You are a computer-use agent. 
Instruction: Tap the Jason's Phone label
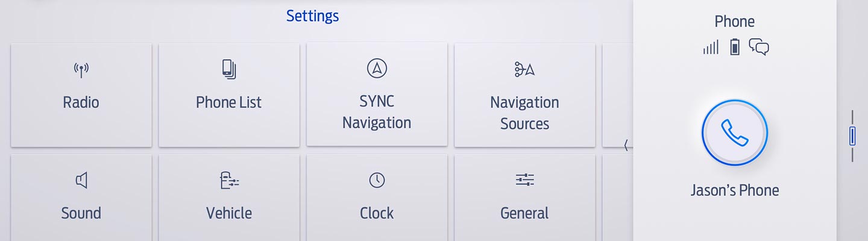click(734, 190)
